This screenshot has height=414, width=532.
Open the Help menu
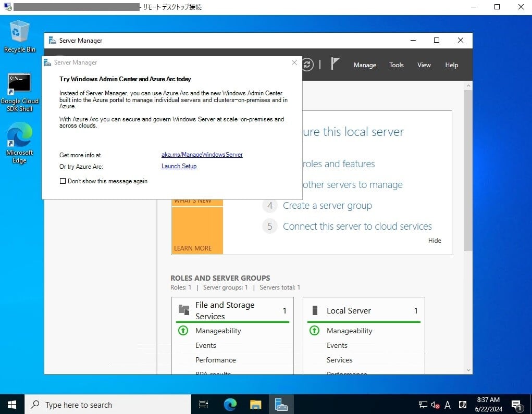[451, 65]
